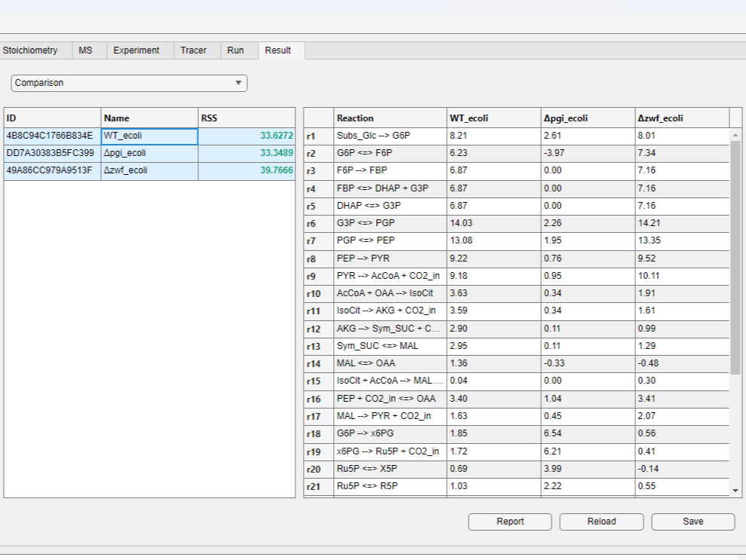This screenshot has height=560, width=746.
Task: Switch to the Stoichiometry tab
Action: tap(32, 50)
